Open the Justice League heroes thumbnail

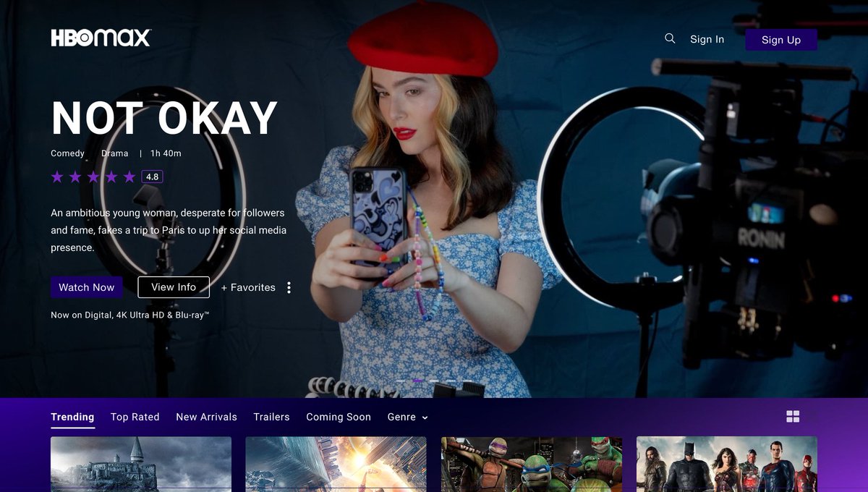(x=727, y=464)
